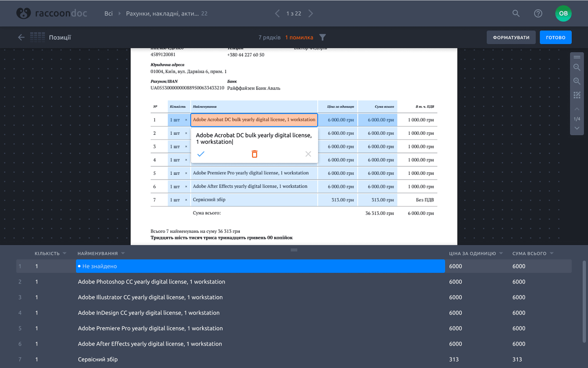Expand the Кількість column dropdown
Image resolution: width=588 pixels, height=368 pixels.
65,253
